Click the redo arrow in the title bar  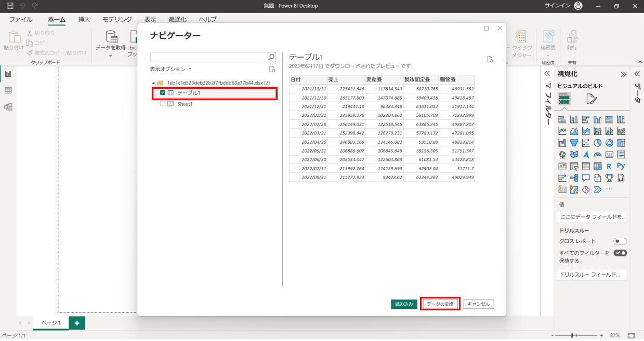click(x=35, y=6)
